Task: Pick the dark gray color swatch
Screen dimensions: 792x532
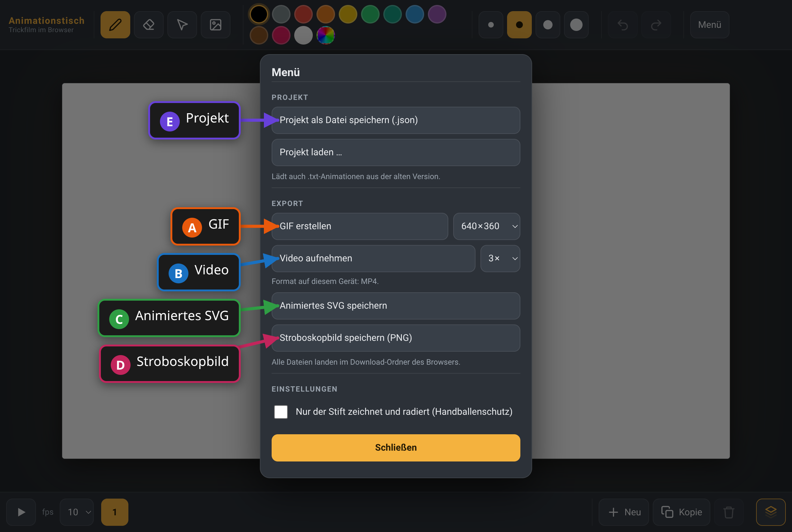Action: [281, 14]
